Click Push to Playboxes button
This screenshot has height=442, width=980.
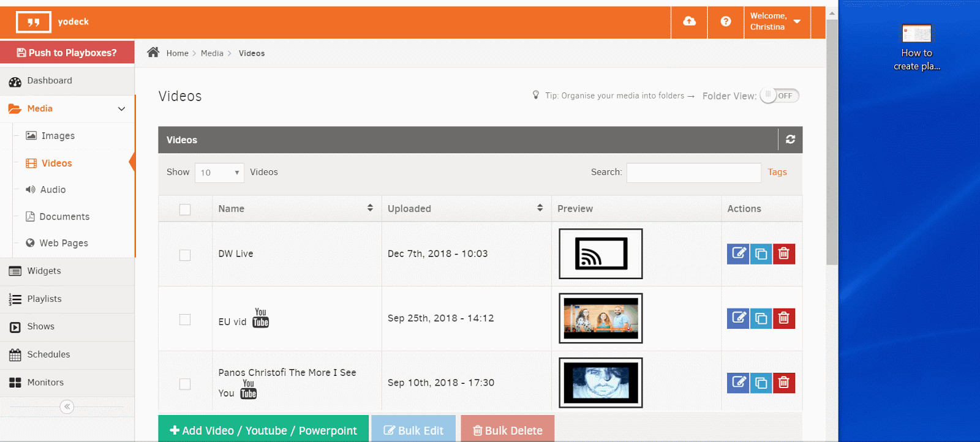tap(67, 53)
